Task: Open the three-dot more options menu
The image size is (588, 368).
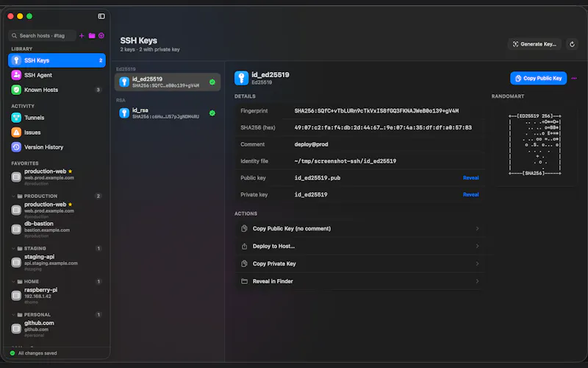Action: [x=574, y=79]
